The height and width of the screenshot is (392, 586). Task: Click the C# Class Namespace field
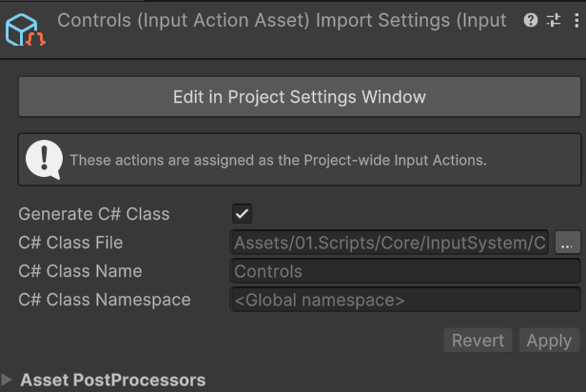pyautogui.click(x=405, y=300)
